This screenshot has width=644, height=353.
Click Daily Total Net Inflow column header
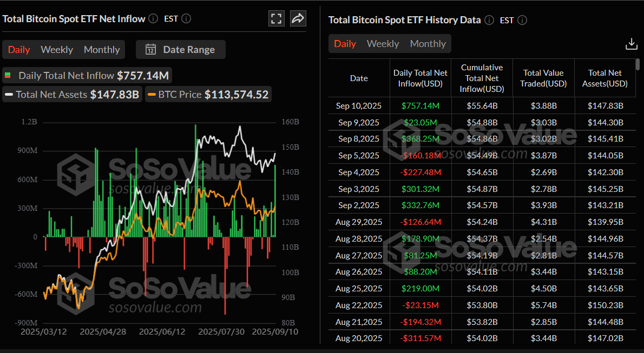[x=420, y=78]
